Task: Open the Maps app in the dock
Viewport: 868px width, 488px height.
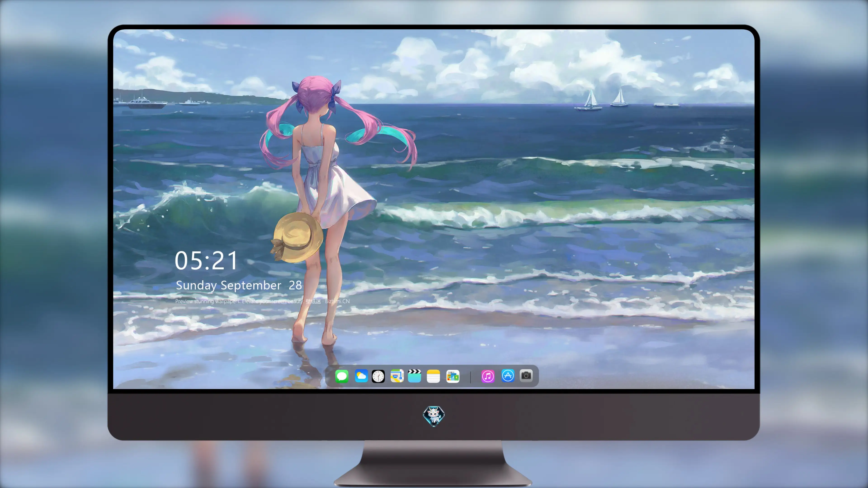Action: pos(397,376)
